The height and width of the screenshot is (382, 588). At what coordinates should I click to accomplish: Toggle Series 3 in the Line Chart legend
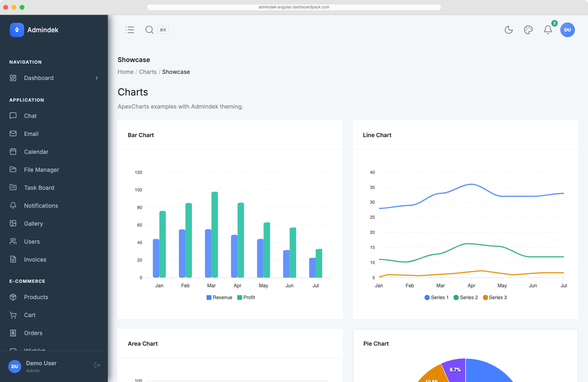coord(495,298)
